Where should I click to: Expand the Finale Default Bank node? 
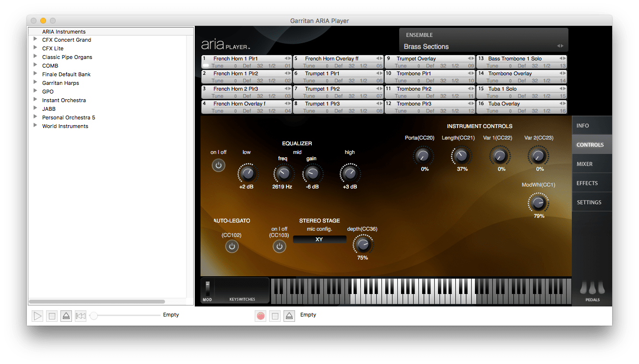click(x=35, y=74)
